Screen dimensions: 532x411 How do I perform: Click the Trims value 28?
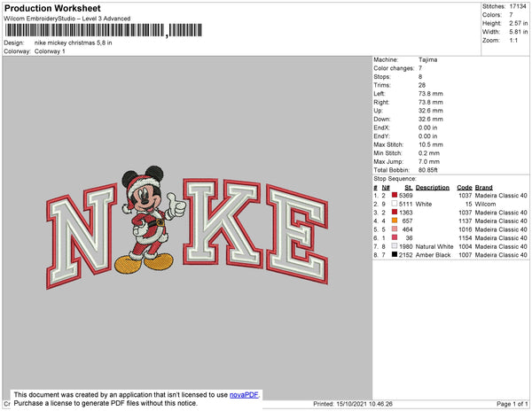[422, 85]
